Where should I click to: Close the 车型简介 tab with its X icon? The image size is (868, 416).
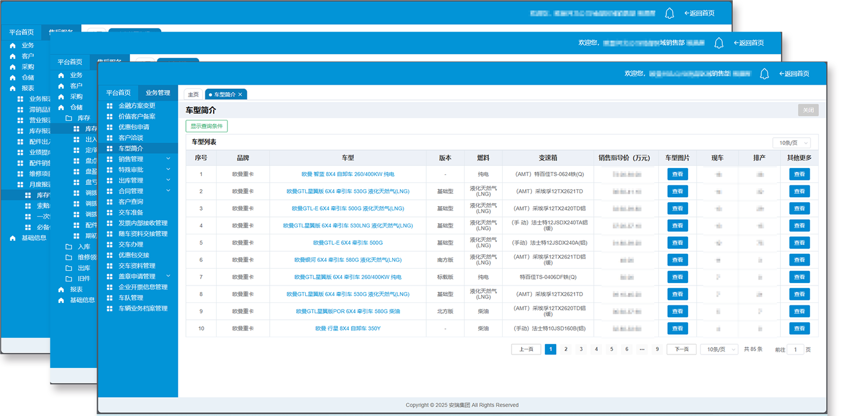tap(240, 95)
